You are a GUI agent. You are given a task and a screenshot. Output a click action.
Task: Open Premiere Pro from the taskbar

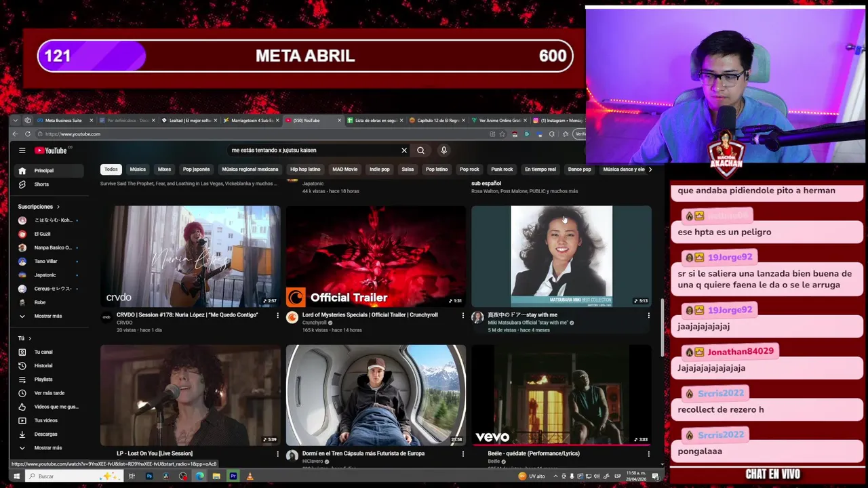pyautogui.click(x=233, y=476)
